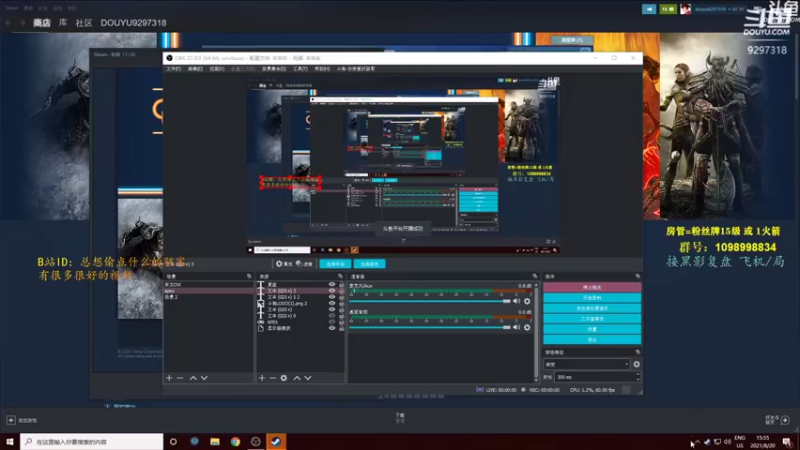Open 编辑 menu in OBS

pyautogui.click(x=195, y=69)
